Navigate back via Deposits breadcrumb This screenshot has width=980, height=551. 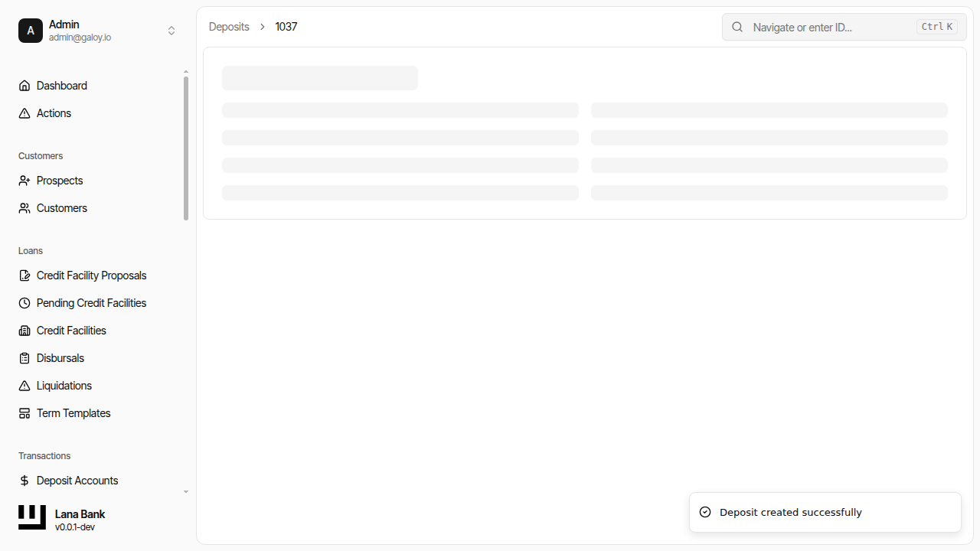pos(229,27)
